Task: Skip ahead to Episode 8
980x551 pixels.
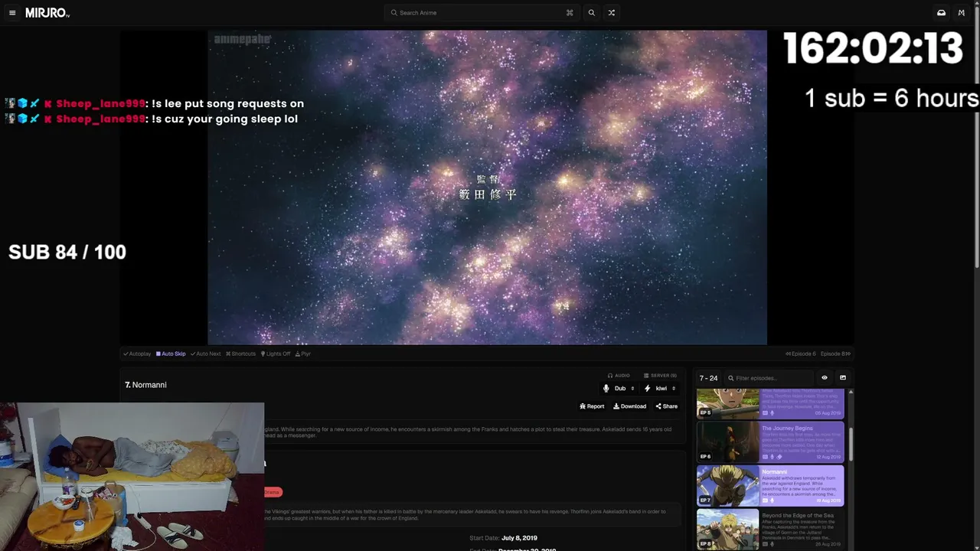Action: (835, 354)
